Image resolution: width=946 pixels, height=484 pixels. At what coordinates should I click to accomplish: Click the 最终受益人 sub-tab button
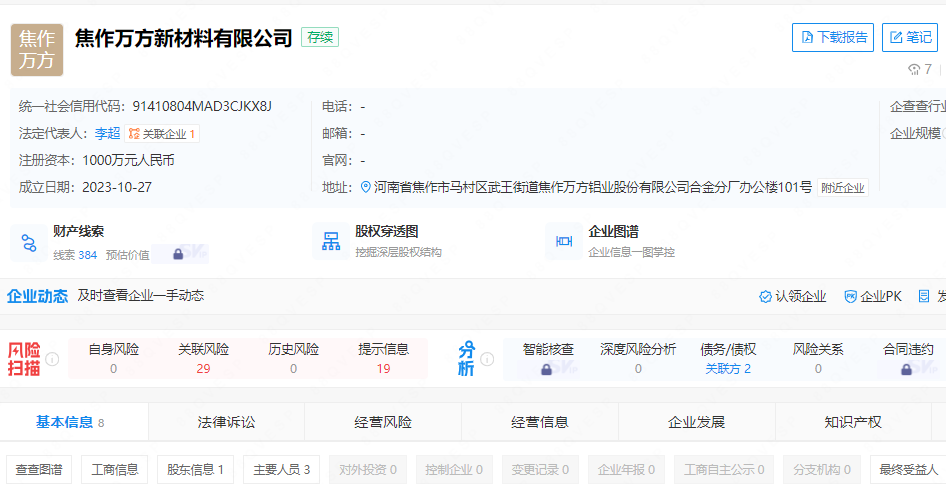[x=908, y=470]
